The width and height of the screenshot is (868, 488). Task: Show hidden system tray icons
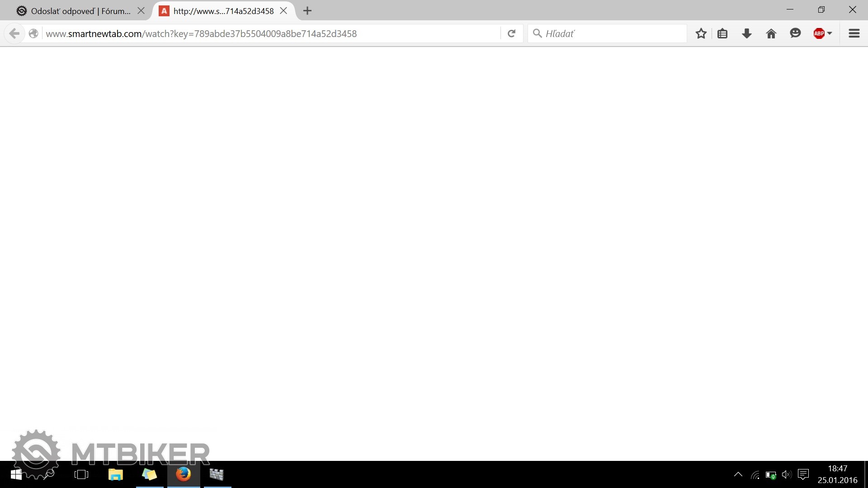tap(738, 474)
